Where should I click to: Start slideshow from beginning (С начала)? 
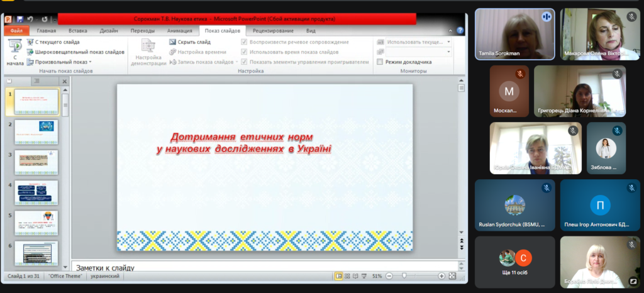pos(15,51)
